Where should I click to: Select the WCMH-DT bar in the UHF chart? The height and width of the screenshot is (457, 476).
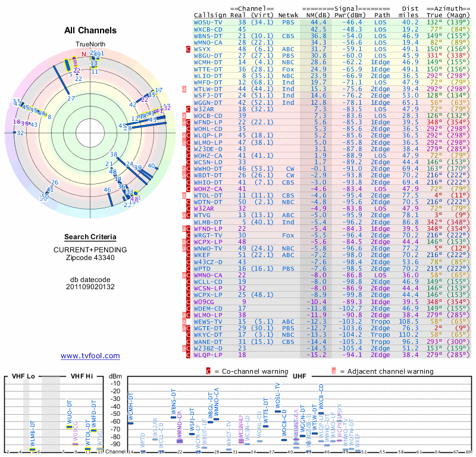tap(131, 422)
